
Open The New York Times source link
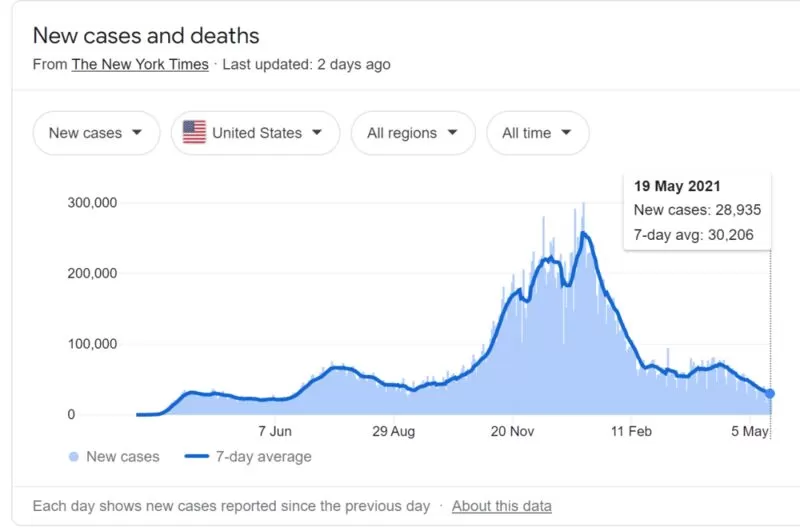point(140,64)
